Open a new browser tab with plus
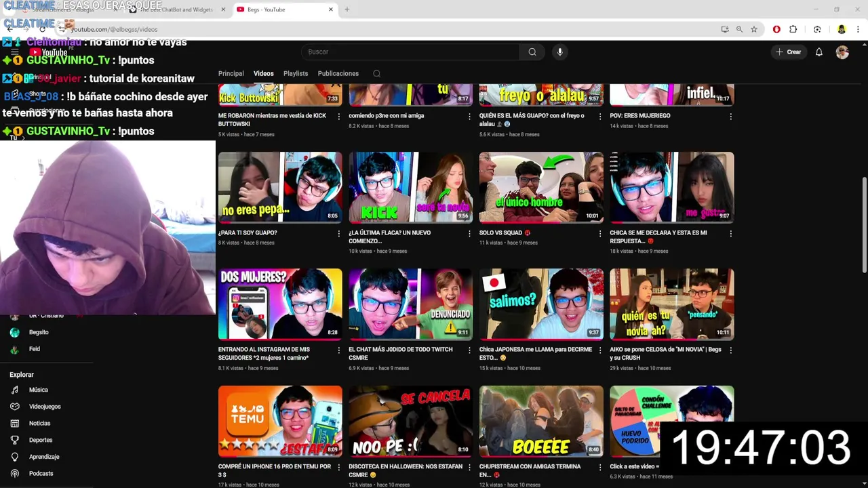 tap(347, 9)
